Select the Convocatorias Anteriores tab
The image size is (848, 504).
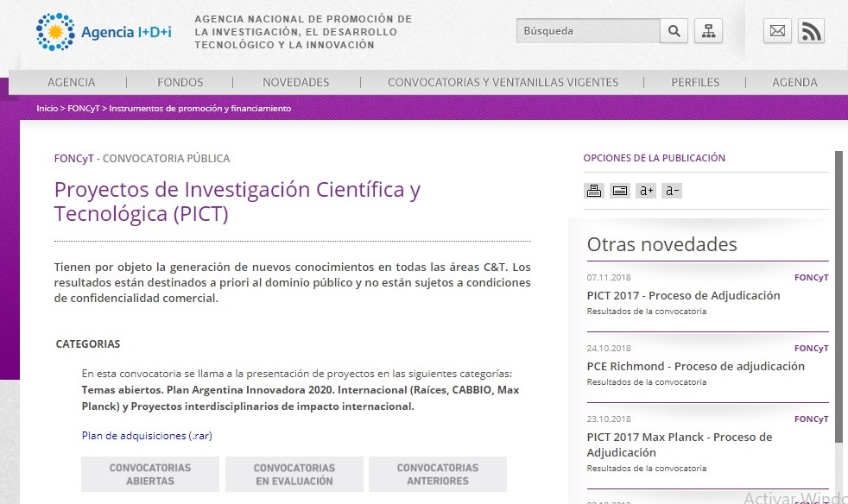coord(438,475)
